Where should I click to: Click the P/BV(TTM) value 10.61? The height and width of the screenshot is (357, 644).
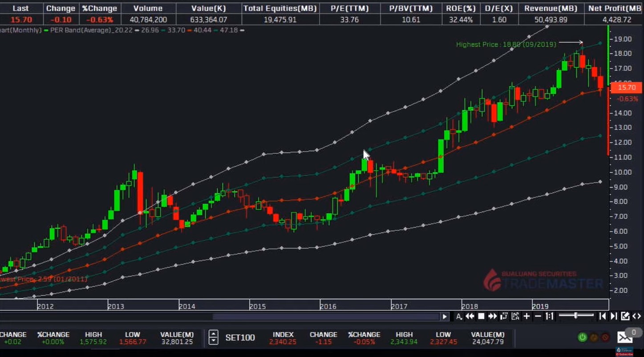410,20
